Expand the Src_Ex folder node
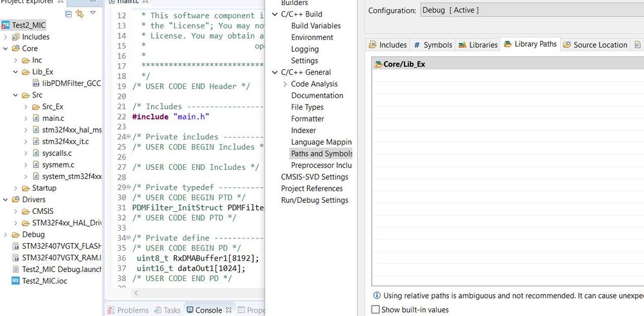The width and height of the screenshot is (644, 316). 26,107
